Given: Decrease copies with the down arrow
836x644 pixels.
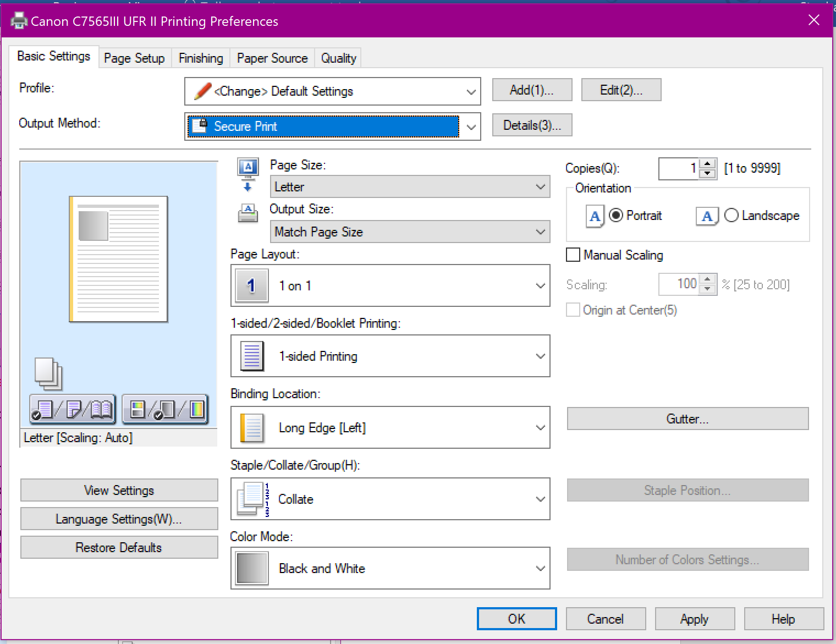Looking at the screenshot, I should coord(708,174).
